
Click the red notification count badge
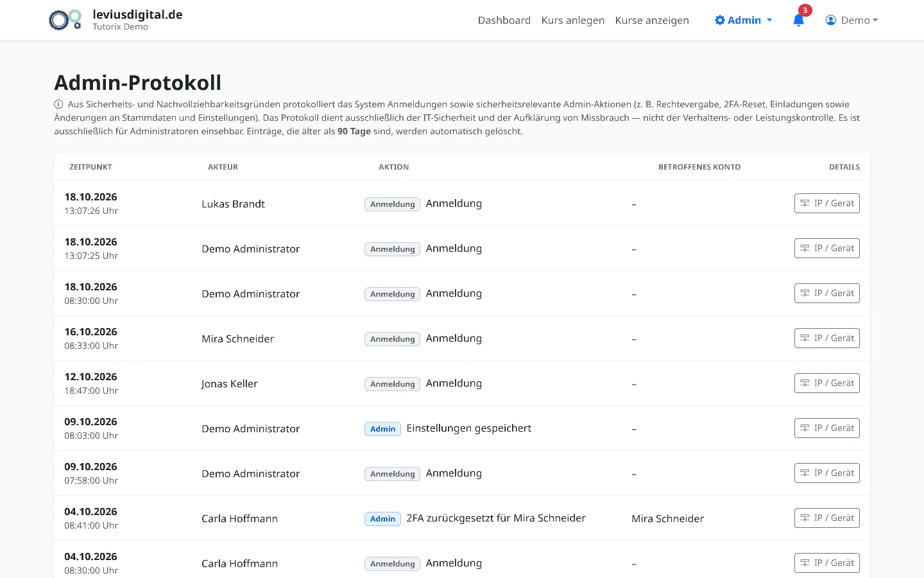(x=805, y=10)
